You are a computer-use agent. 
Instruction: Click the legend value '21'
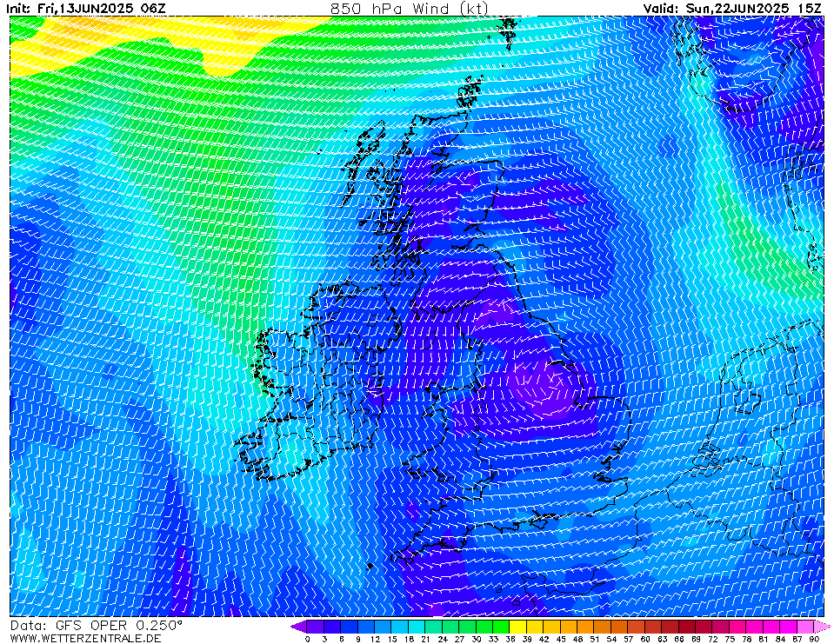click(425, 639)
